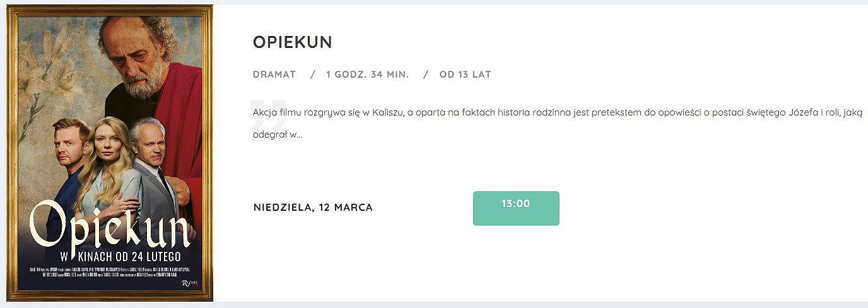Click the '1 GODZ. 34 MIN.' duration label
This screenshot has height=308, width=868.
(367, 74)
